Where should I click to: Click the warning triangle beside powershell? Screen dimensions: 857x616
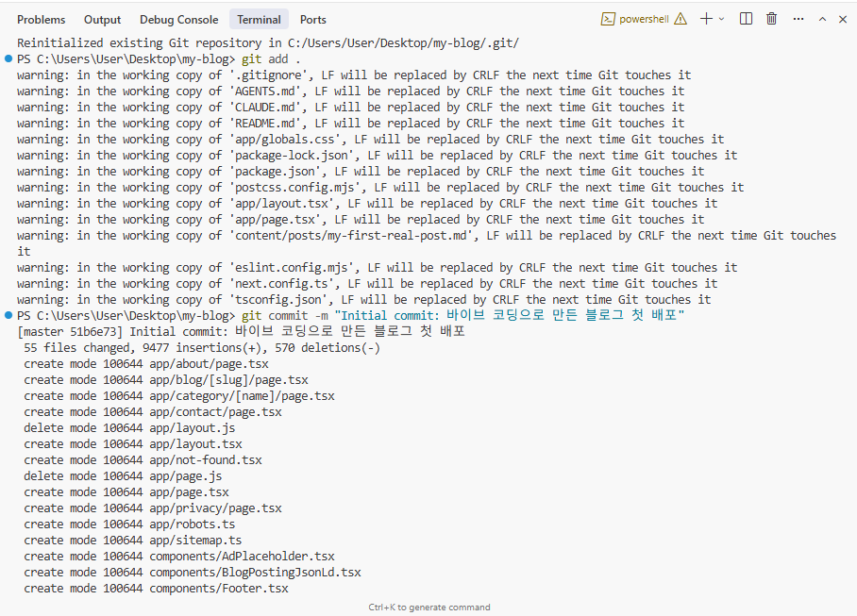pyautogui.click(x=681, y=19)
